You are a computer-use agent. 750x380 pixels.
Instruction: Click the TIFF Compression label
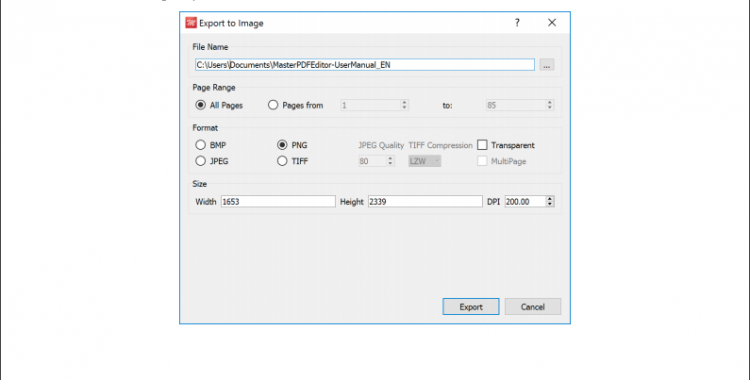tap(441, 145)
